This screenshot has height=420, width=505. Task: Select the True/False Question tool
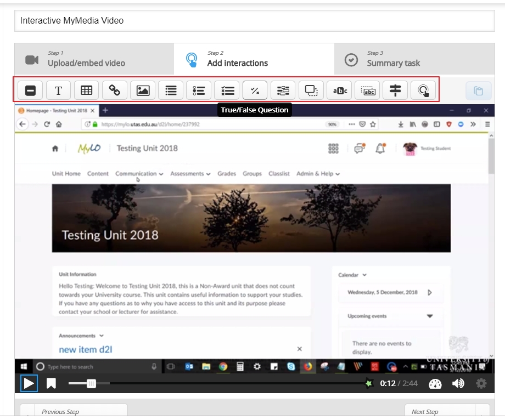pos(255,90)
